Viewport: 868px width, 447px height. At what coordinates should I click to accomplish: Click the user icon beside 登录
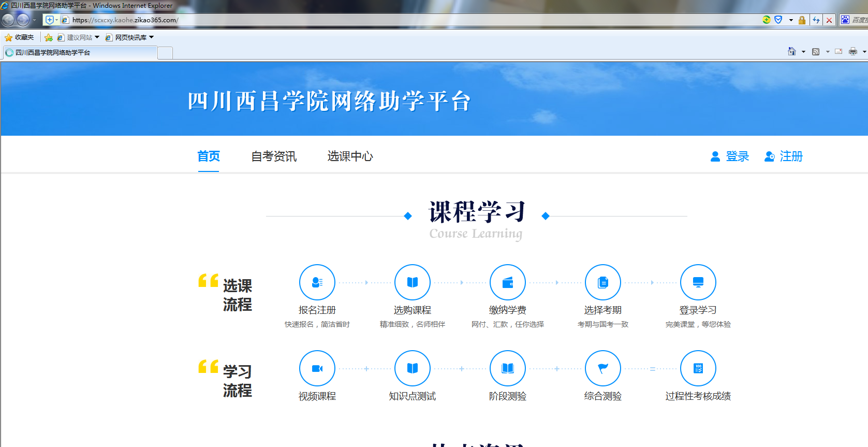click(x=715, y=156)
